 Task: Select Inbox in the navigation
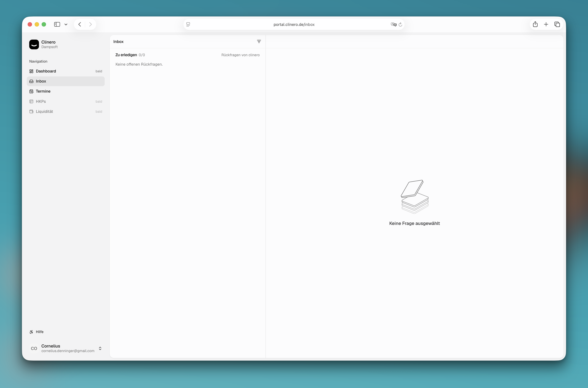(x=66, y=81)
